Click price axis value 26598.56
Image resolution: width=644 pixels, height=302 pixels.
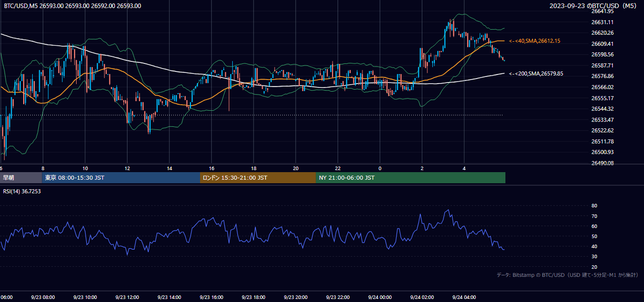click(x=602, y=54)
